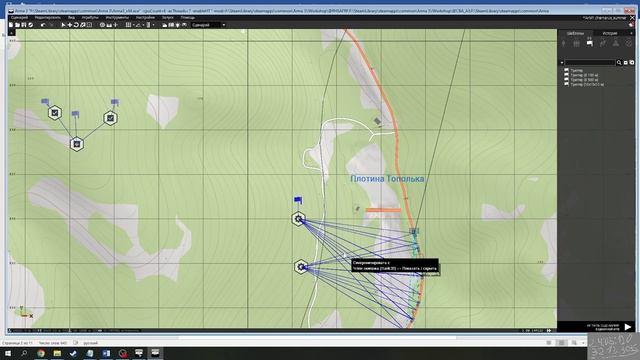Select Triggers asset mode icon

tap(589, 43)
